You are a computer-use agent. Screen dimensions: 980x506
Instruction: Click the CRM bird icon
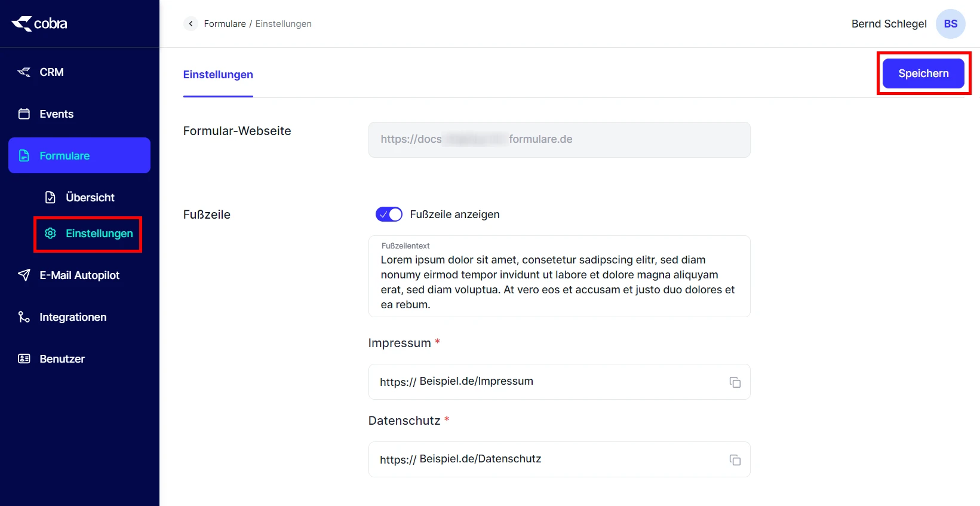click(24, 72)
